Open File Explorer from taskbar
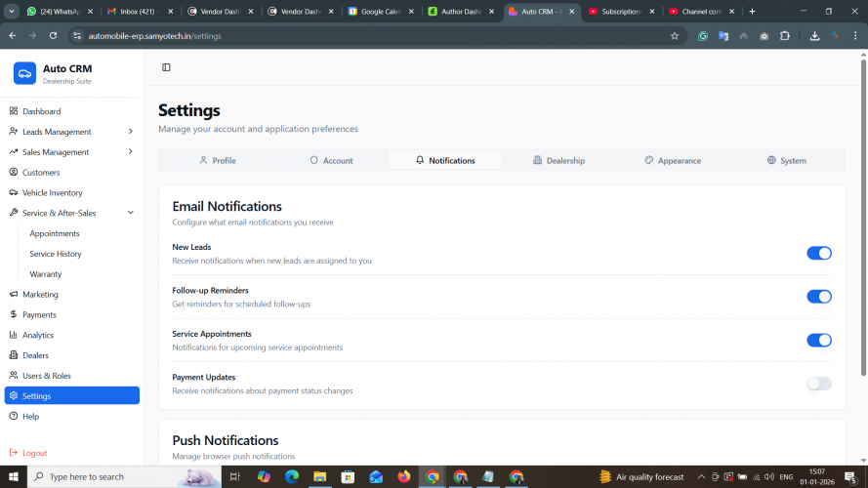 click(x=320, y=476)
